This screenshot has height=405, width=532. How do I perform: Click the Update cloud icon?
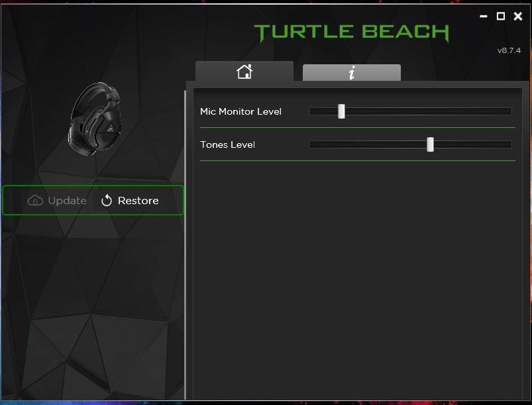[x=35, y=200]
